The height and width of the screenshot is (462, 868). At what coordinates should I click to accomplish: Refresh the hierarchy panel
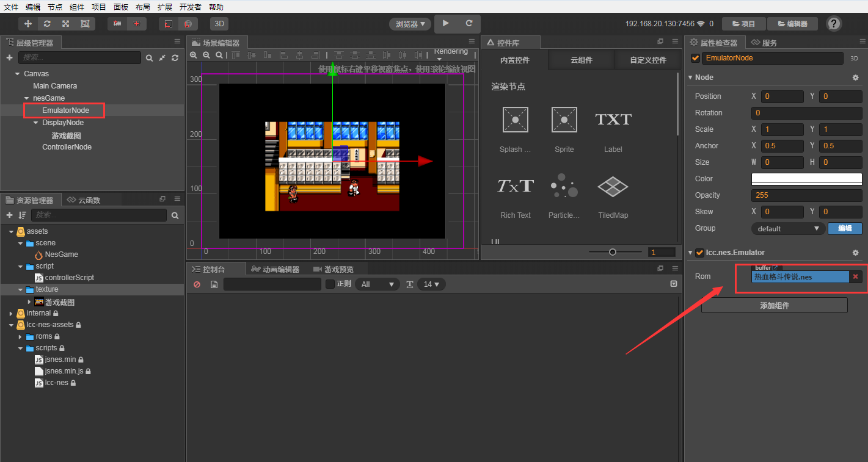point(175,58)
